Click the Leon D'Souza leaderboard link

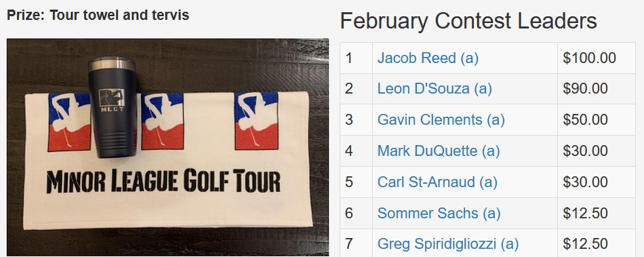click(x=435, y=89)
